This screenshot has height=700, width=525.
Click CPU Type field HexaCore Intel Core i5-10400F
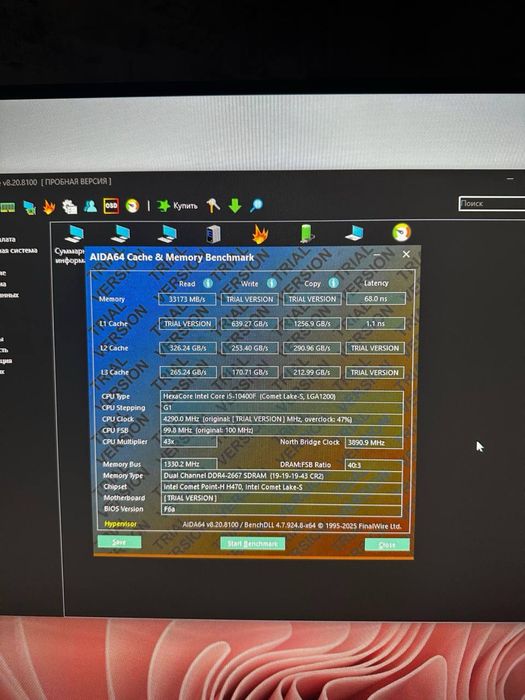pos(282,396)
